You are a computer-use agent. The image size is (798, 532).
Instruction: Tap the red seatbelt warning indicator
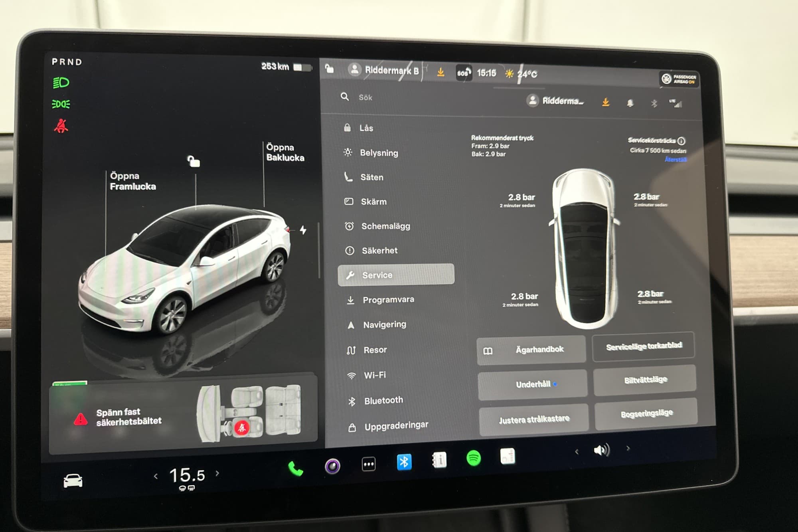[61, 126]
